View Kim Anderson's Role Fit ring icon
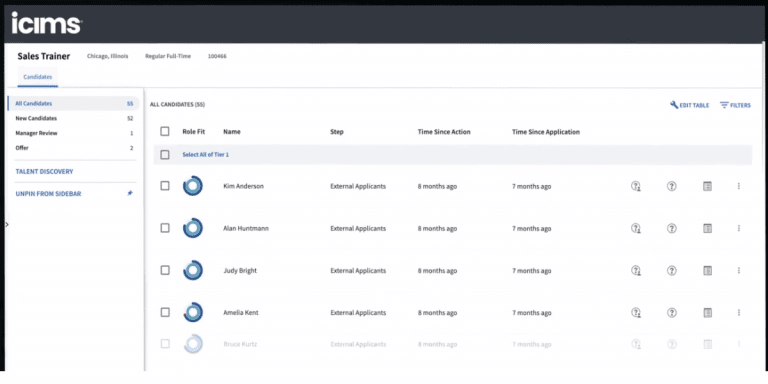Image resolution: width=768 pixels, height=384 pixels. 193,186
